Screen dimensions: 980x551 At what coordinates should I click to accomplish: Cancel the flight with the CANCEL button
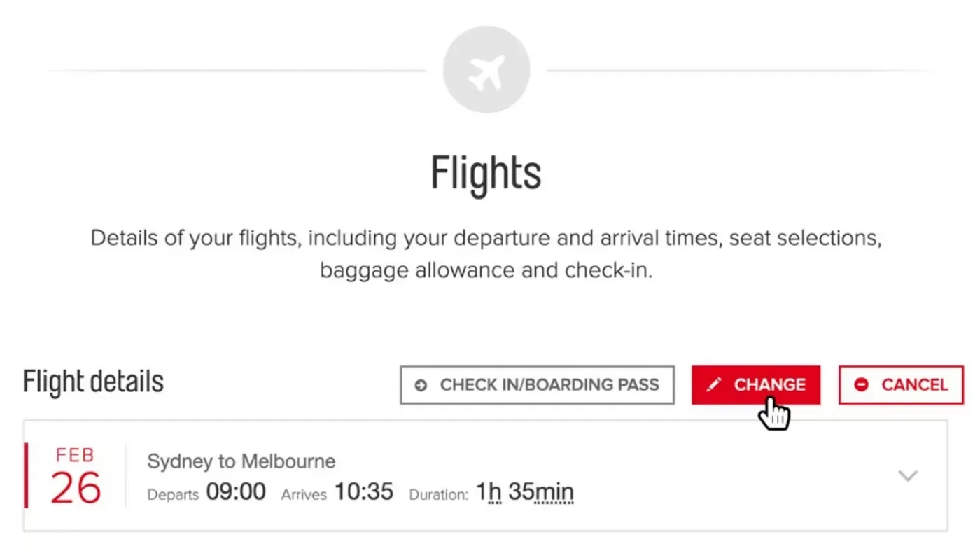(x=901, y=384)
